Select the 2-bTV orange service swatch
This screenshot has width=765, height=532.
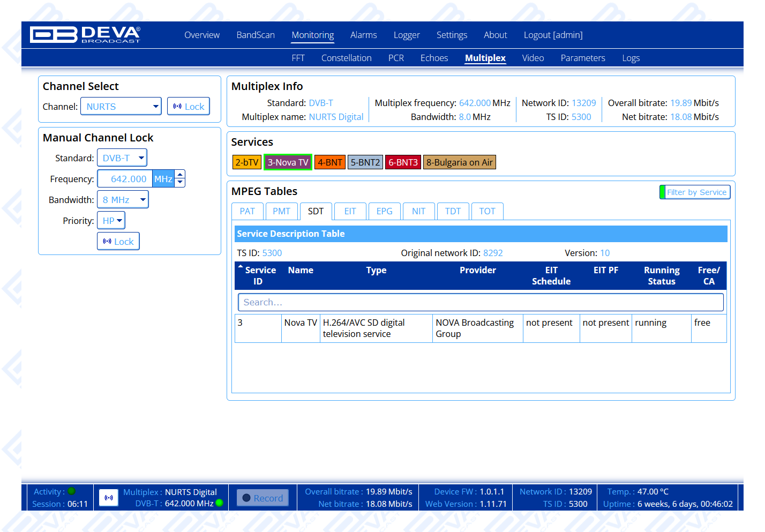[246, 162]
